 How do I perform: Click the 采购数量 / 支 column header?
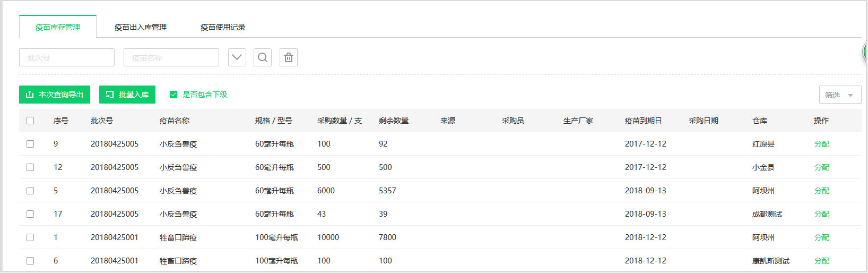coord(340,121)
